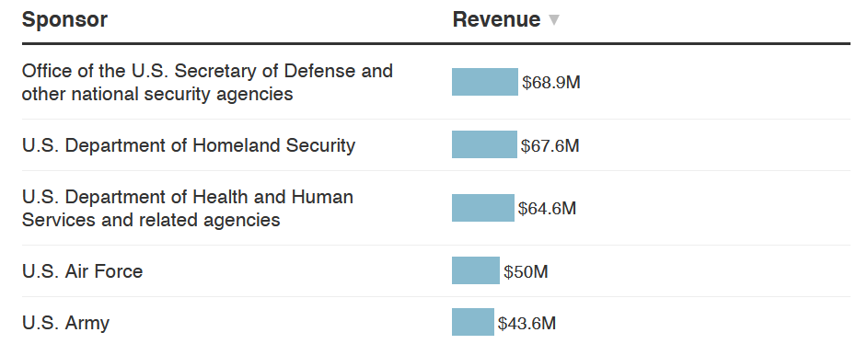Select the U.S. Air Force sponsor

[83, 271]
